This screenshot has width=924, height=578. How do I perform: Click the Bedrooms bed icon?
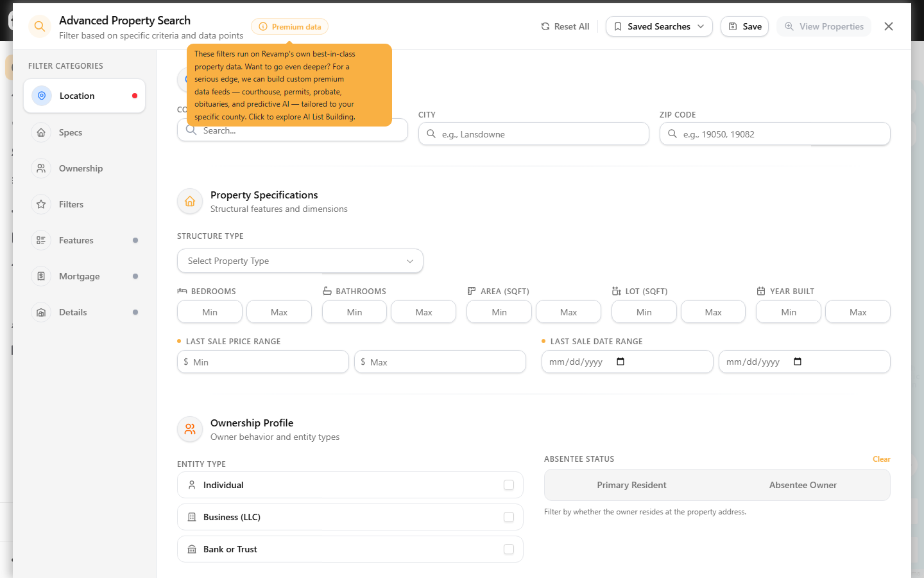click(182, 291)
